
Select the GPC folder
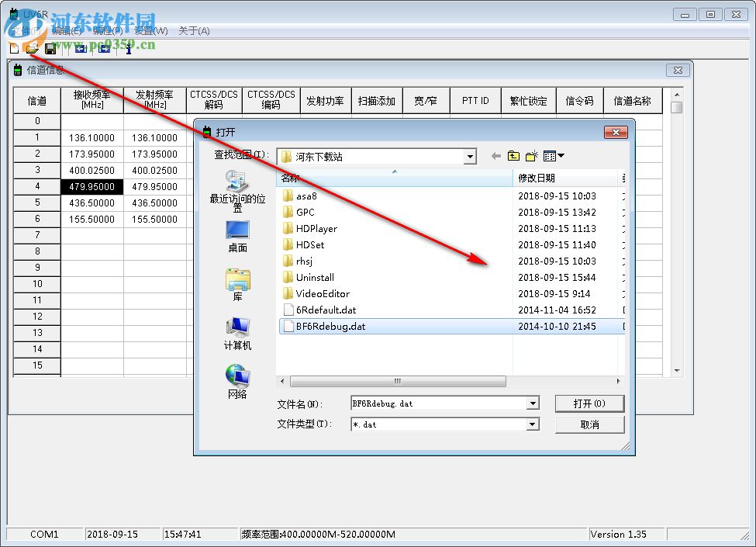click(299, 213)
